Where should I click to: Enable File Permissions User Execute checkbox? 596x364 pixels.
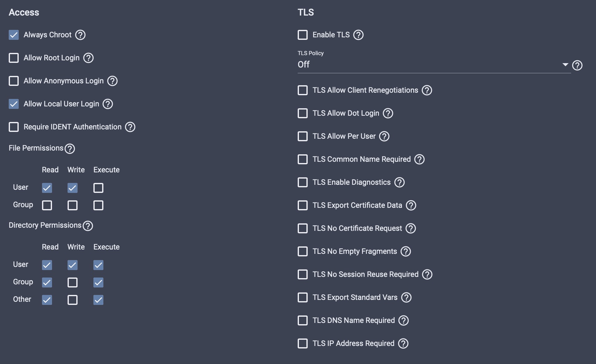(x=98, y=188)
